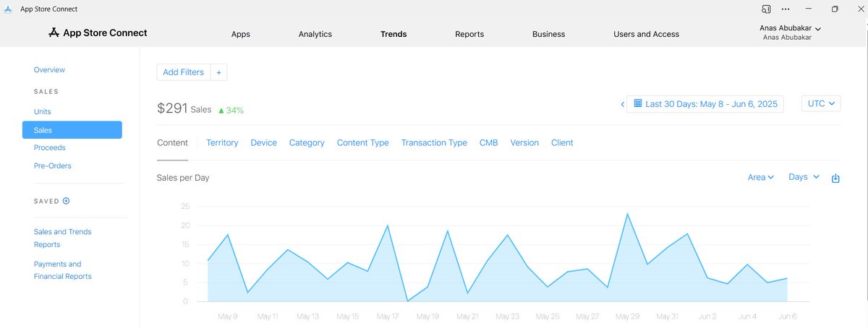This screenshot has width=868, height=328.
Task: Open the UTC timezone dropdown
Action: click(822, 104)
